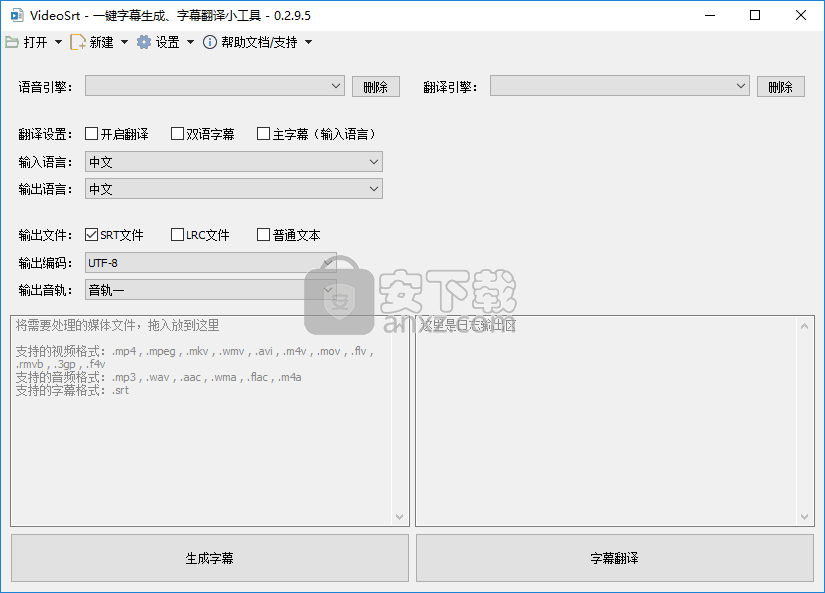Click the settings gear icon
The width and height of the screenshot is (825, 593).
[x=144, y=42]
